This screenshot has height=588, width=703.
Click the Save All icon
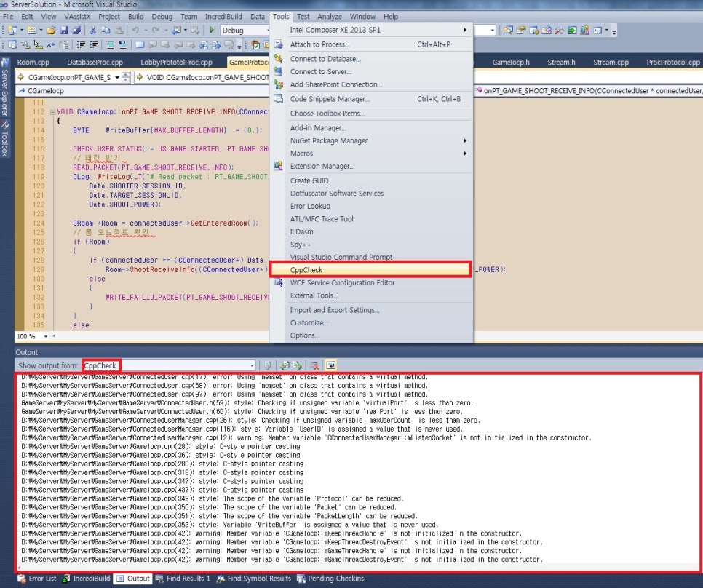coord(76,30)
